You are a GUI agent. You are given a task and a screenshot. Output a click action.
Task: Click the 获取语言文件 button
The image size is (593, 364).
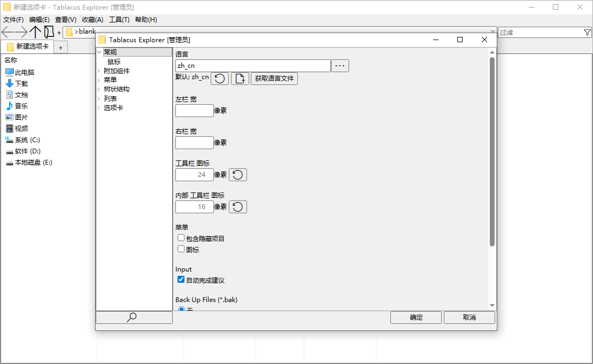pos(274,78)
